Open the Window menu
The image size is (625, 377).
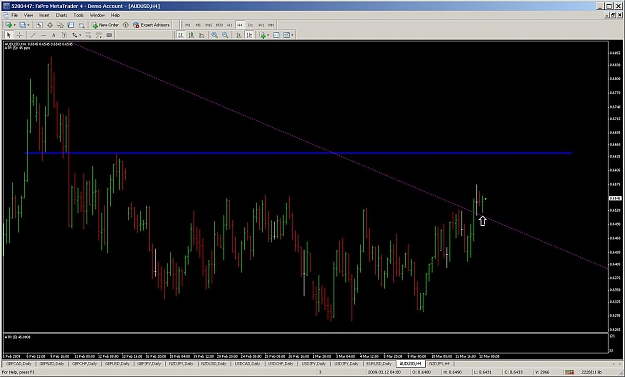pos(97,15)
